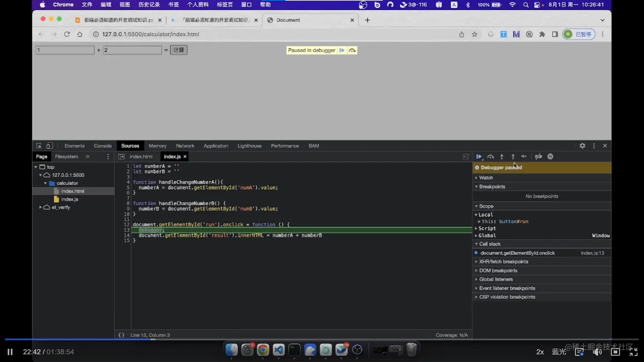Focus the first number input field
Viewport: 644px width, 362px height.
pyautogui.click(x=65, y=50)
